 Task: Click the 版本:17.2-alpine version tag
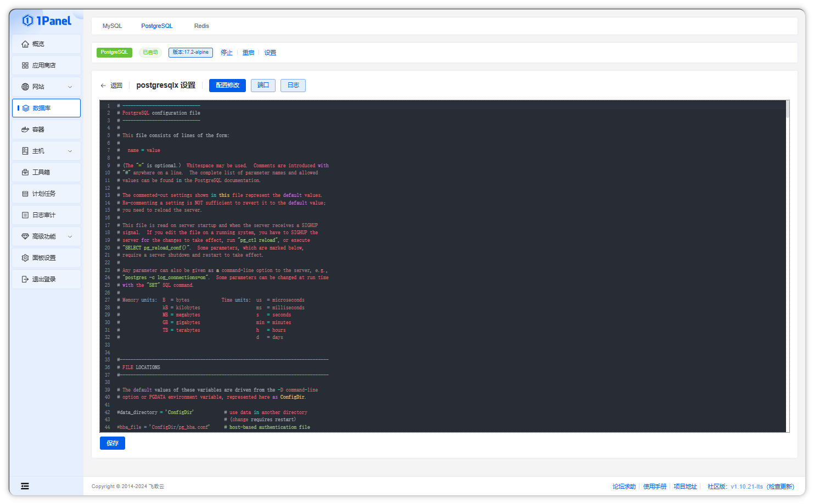pyautogui.click(x=190, y=53)
